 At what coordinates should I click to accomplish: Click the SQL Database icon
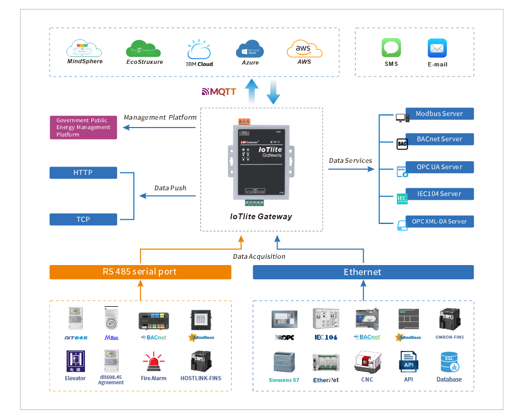(450, 362)
